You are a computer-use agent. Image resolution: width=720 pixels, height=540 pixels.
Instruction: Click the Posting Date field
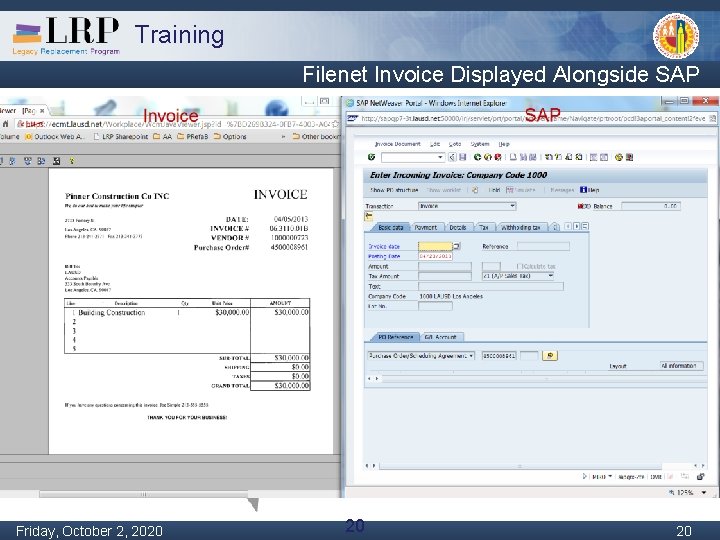(435, 256)
